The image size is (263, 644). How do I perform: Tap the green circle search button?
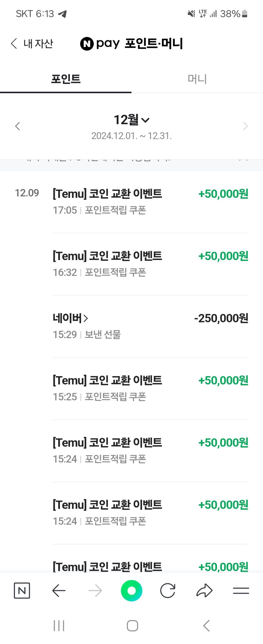pyautogui.click(x=131, y=591)
